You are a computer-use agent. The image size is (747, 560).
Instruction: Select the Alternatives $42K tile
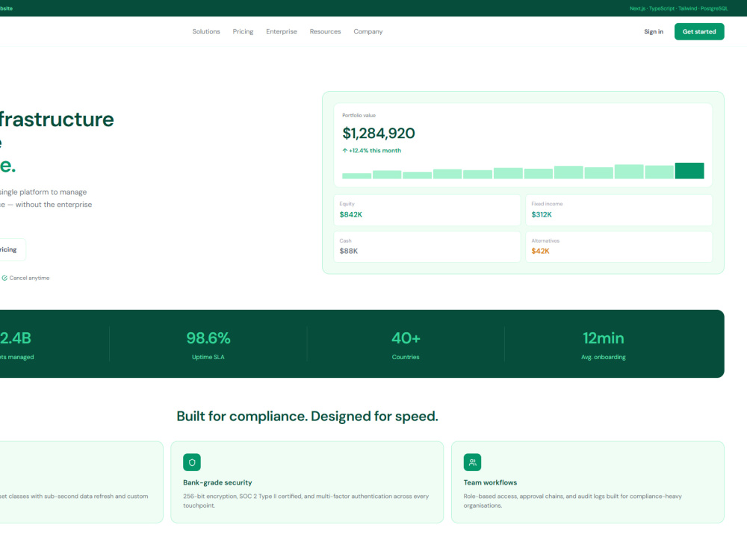pos(619,246)
